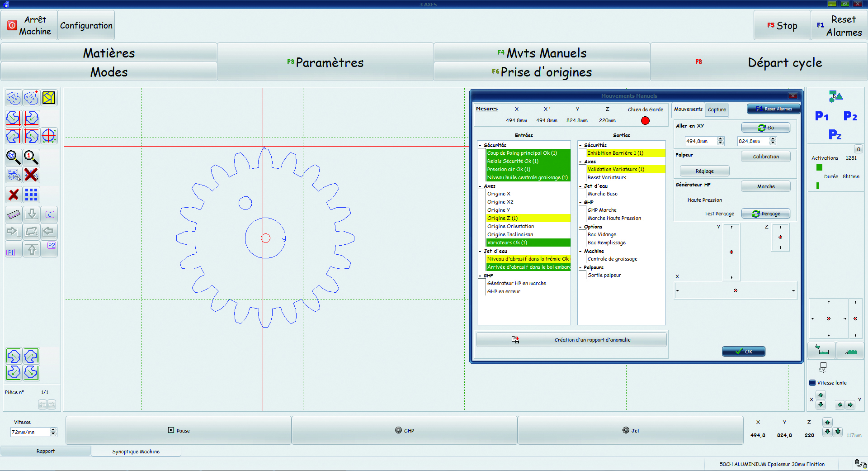Click the blue grid array icon
The height and width of the screenshot is (471, 868).
coord(31,195)
